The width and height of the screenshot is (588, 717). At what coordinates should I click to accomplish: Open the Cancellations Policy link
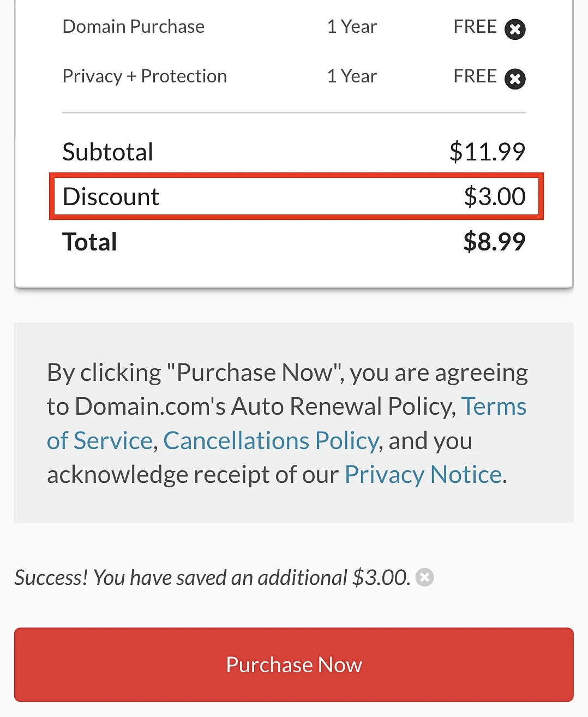click(x=271, y=440)
